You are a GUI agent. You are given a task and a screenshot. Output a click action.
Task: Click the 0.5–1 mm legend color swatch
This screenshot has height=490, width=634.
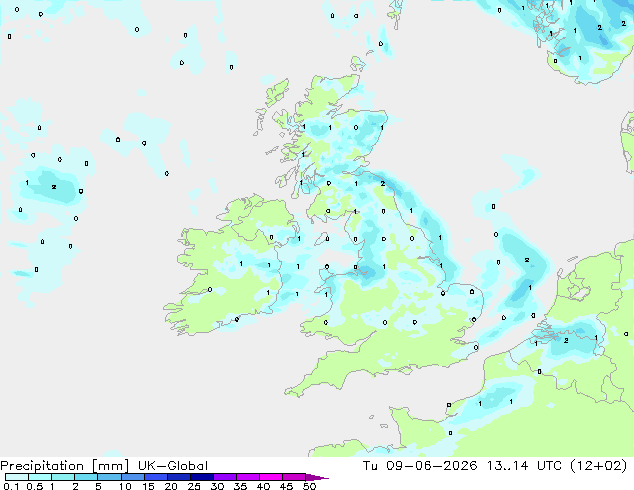tap(40, 477)
